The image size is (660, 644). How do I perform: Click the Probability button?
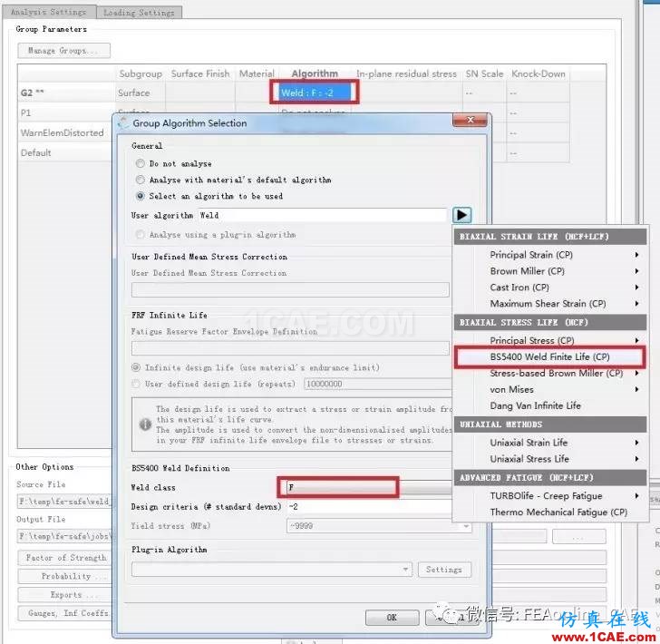[x=65, y=576]
